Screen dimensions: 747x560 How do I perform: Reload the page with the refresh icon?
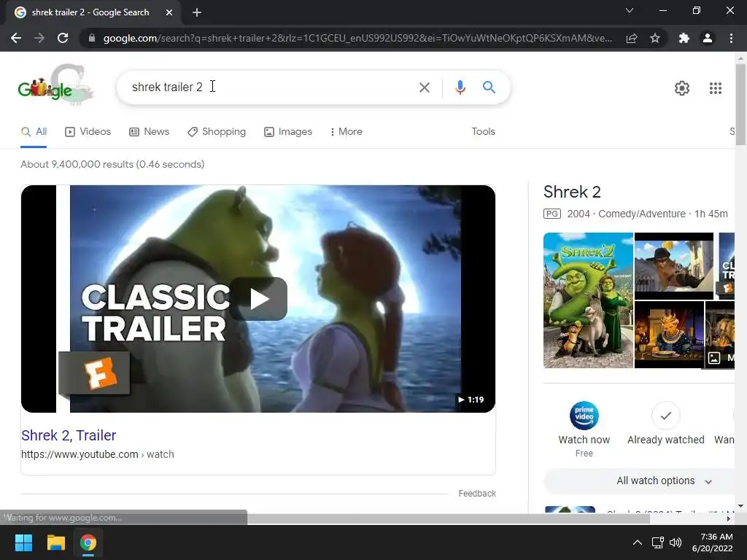pyautogui.click(x=63, y=38)
